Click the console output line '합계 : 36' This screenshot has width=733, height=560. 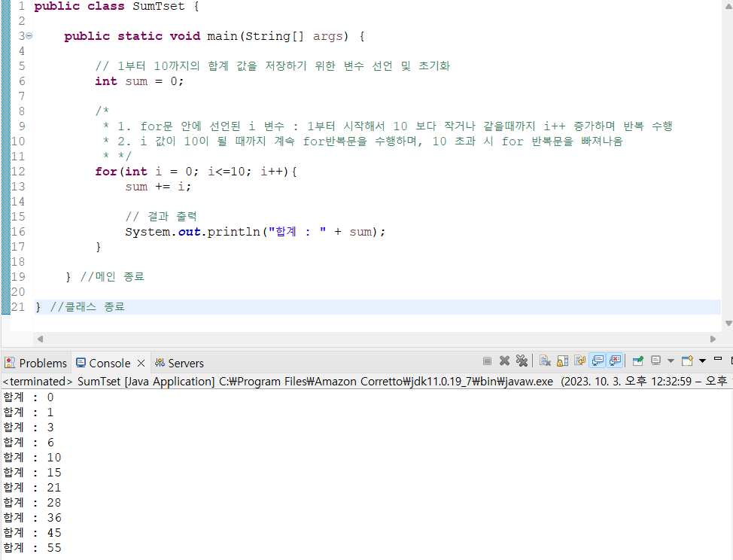tap(32, 518)
